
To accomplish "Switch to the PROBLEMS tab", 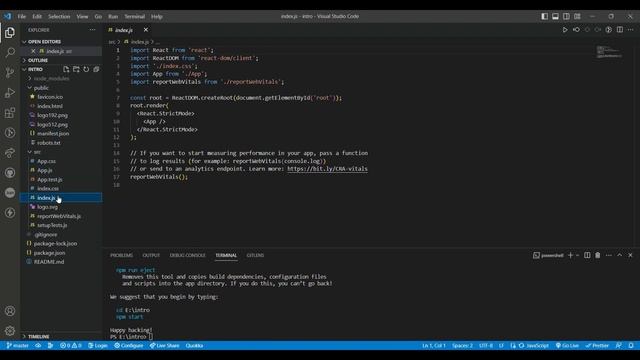I will click(122, 255).
